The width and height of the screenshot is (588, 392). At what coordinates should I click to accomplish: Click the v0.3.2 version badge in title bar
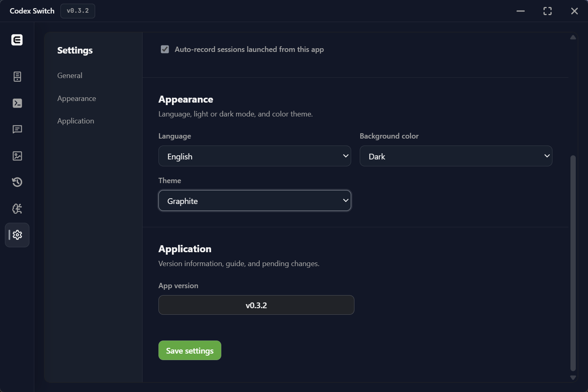[78, 11]
